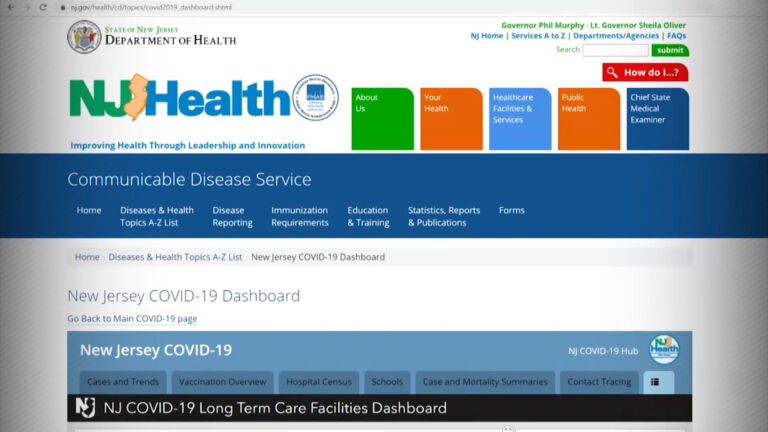
Task: Click Governor Phil Murphy link
Action: pyautogui.click(x=543, y=25)
